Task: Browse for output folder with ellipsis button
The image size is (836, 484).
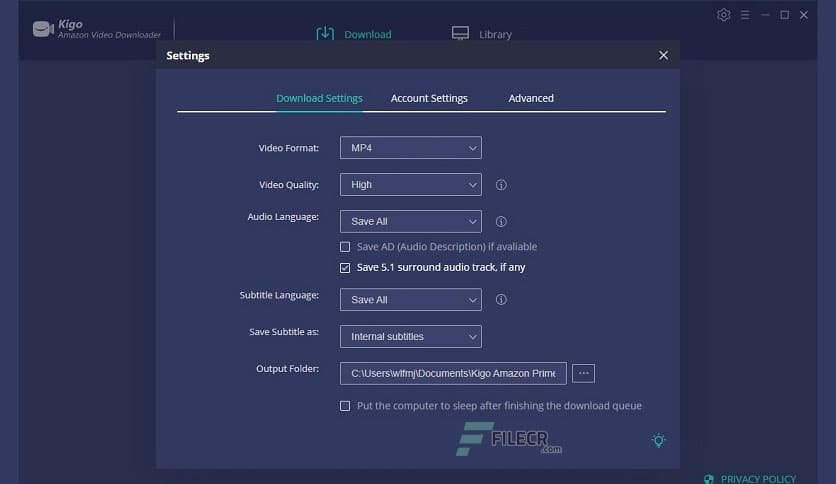Action: pyautogui.click(x=583, y=373)
